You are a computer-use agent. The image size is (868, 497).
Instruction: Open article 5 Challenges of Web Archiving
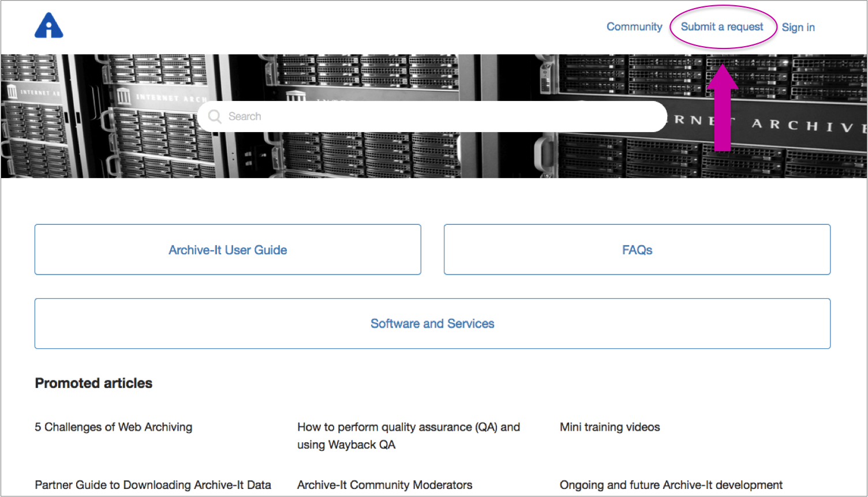pyautogui.click(x=114, y=427)
